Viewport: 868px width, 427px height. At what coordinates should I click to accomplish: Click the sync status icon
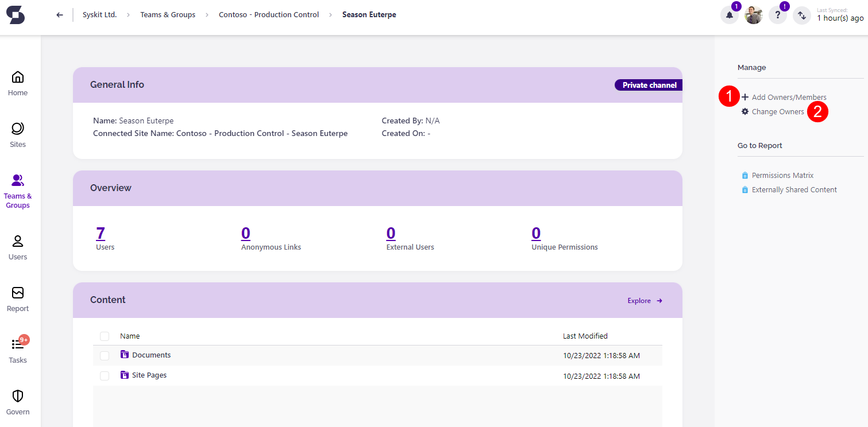coord(802,15)
